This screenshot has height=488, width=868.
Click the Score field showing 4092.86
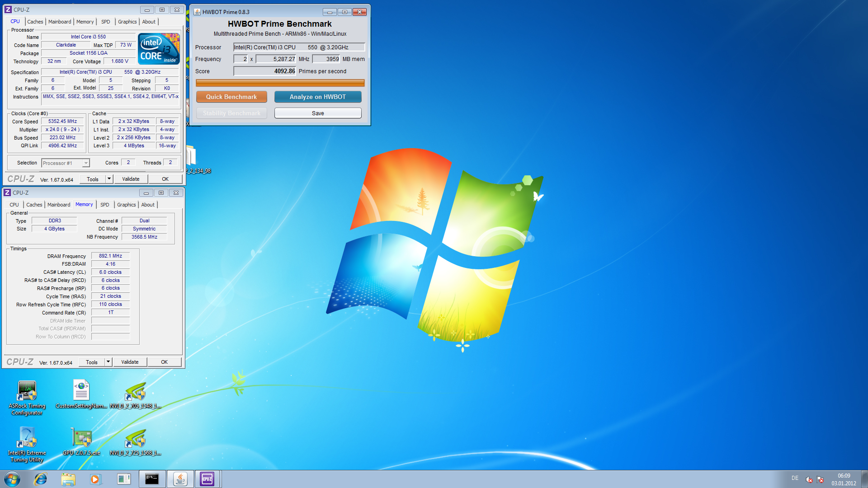click(265, 71)
